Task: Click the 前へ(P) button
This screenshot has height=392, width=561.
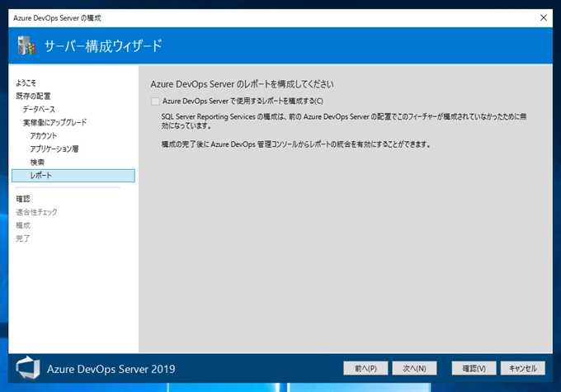Action: (x=365, y=368)
